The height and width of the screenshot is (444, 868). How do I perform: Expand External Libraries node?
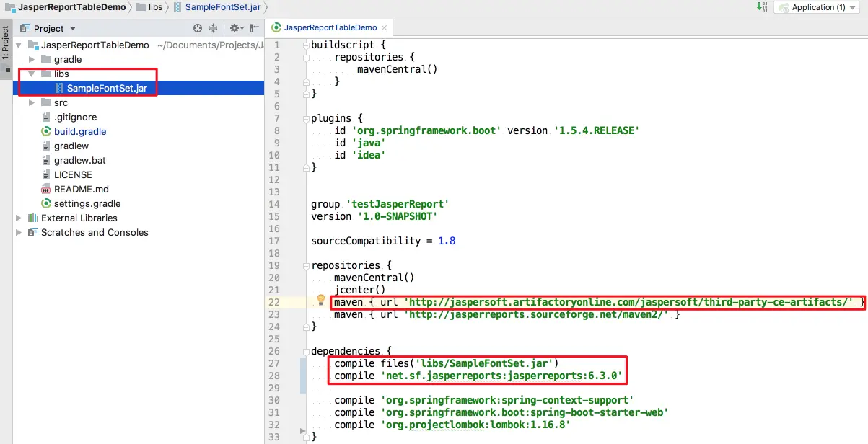click(x=19, y=218)
